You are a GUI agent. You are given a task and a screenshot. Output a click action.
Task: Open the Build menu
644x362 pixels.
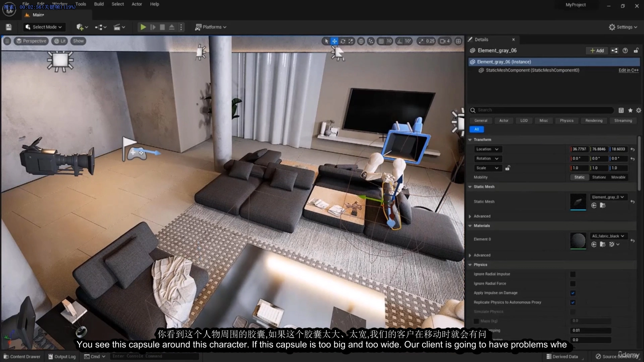click(x=99, y=4)
